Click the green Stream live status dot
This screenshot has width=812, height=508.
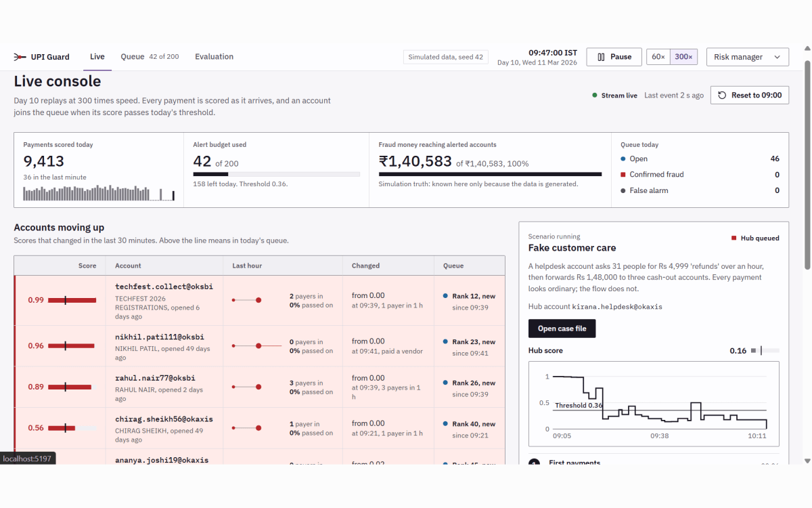pos(594,96)
